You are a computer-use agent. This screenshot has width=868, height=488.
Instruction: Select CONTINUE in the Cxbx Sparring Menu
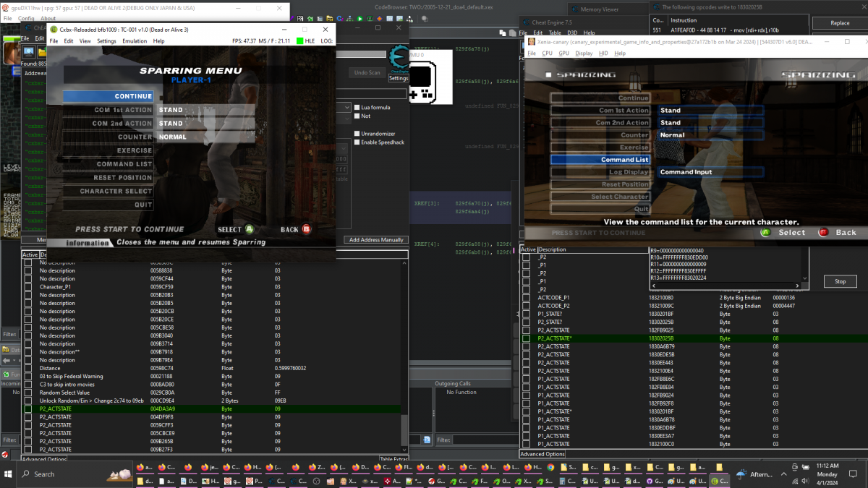[x=108, y=96]
